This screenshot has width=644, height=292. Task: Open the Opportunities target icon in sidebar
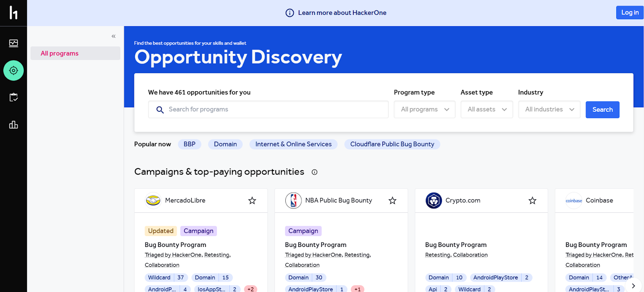[14, 70]
